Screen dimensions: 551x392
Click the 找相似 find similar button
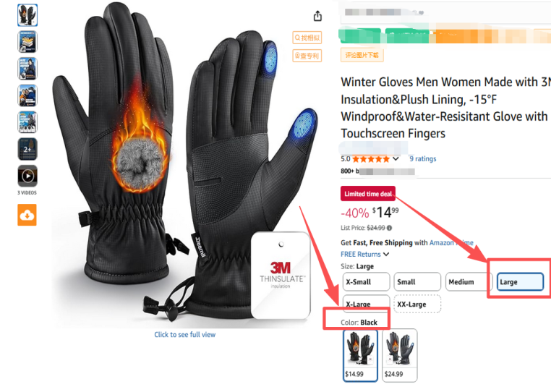(x=307, y=38)
